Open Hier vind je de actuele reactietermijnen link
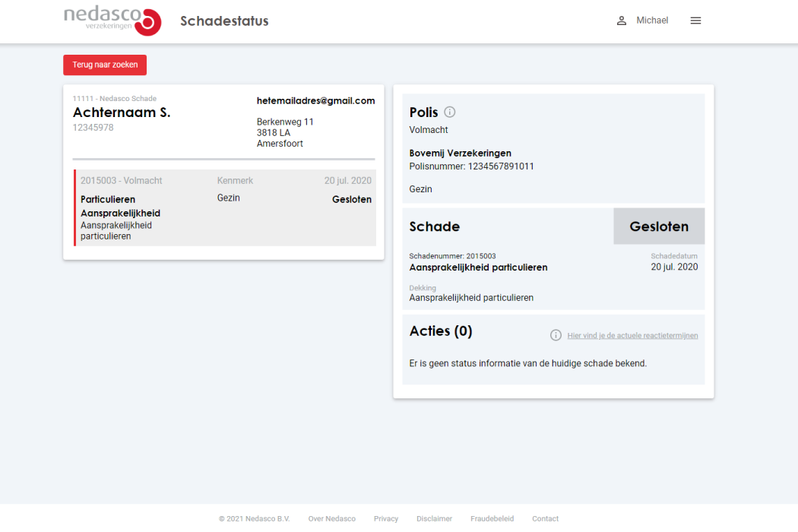This screenshot has width=798, height=532. pos(632,335)
